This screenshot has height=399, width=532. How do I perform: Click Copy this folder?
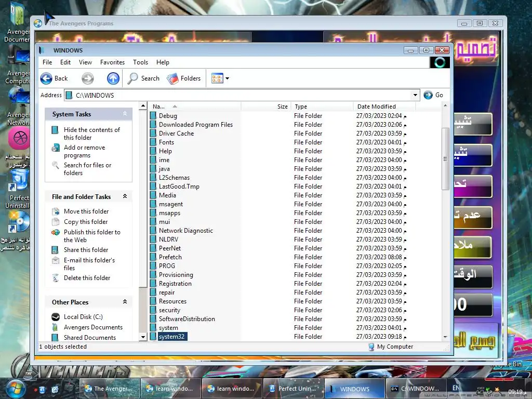(x=86, y=222)
